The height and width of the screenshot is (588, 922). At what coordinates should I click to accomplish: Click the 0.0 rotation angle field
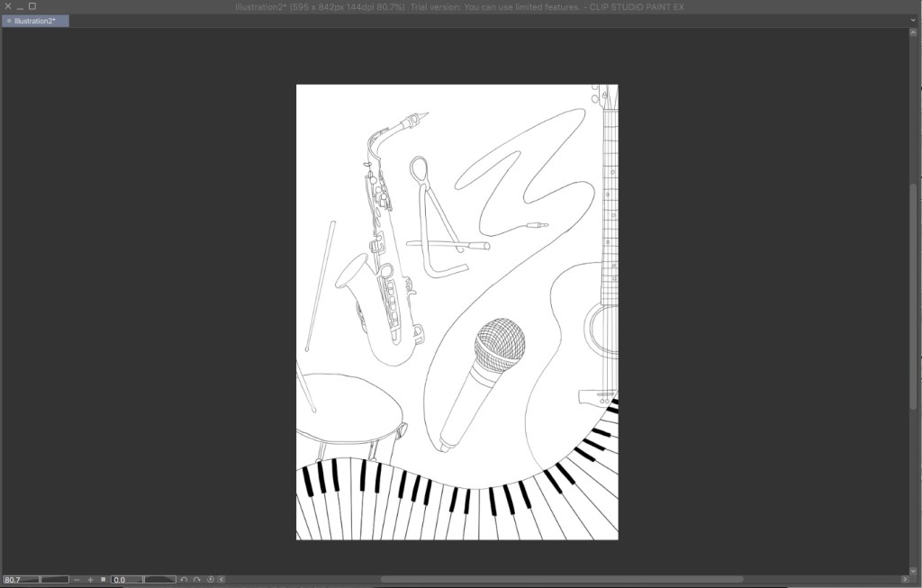[x=126, y=580]
